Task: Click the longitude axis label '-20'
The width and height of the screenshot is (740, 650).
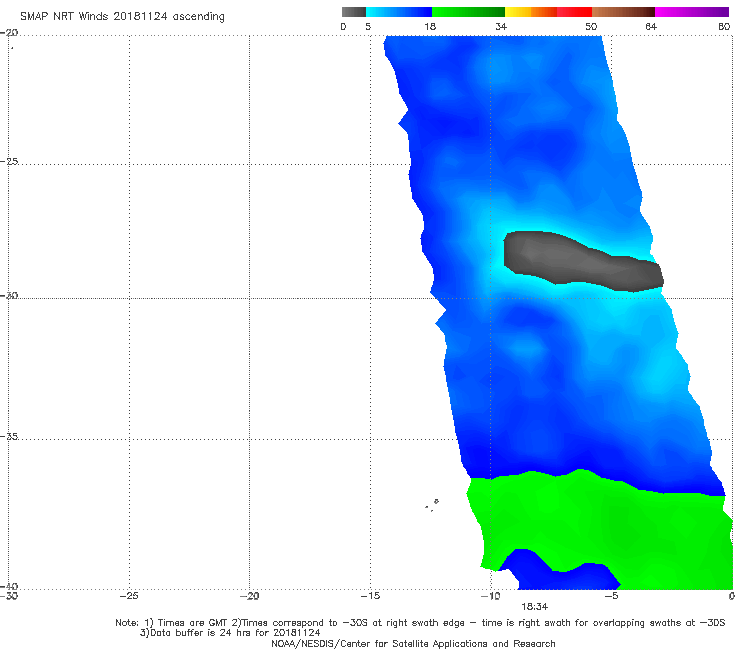Action: point(249,596)
